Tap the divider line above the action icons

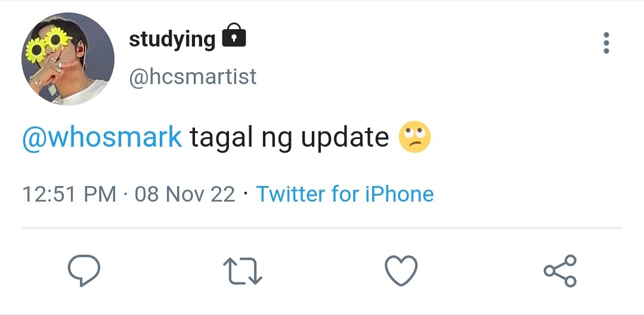322,227
